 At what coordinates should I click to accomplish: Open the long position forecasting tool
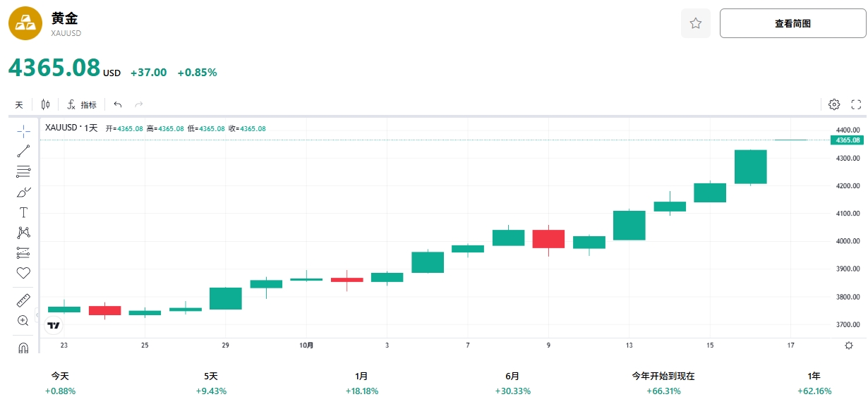[23, 252]
